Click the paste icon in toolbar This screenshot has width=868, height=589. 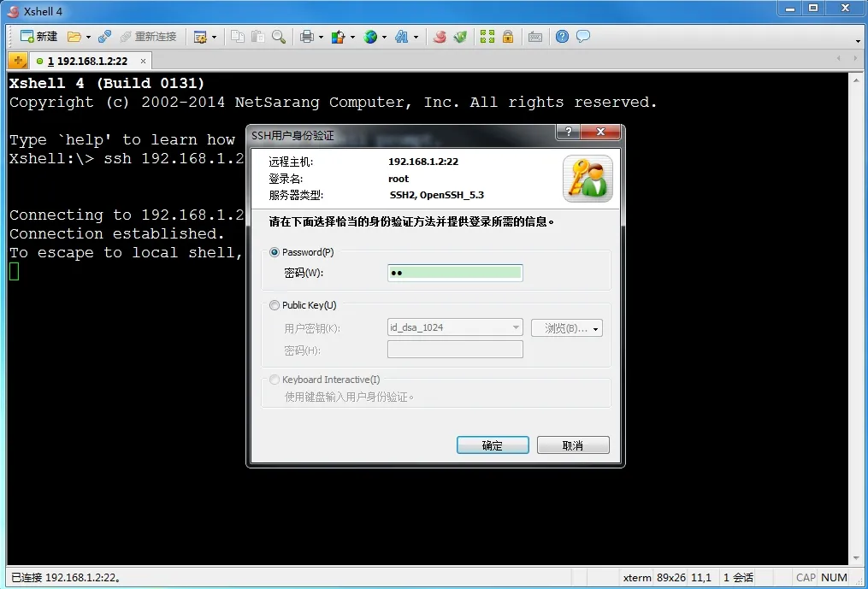(257, 37)
